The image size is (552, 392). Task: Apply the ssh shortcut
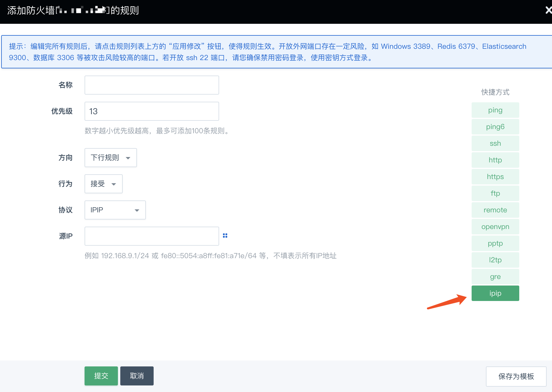click(495, 143)
